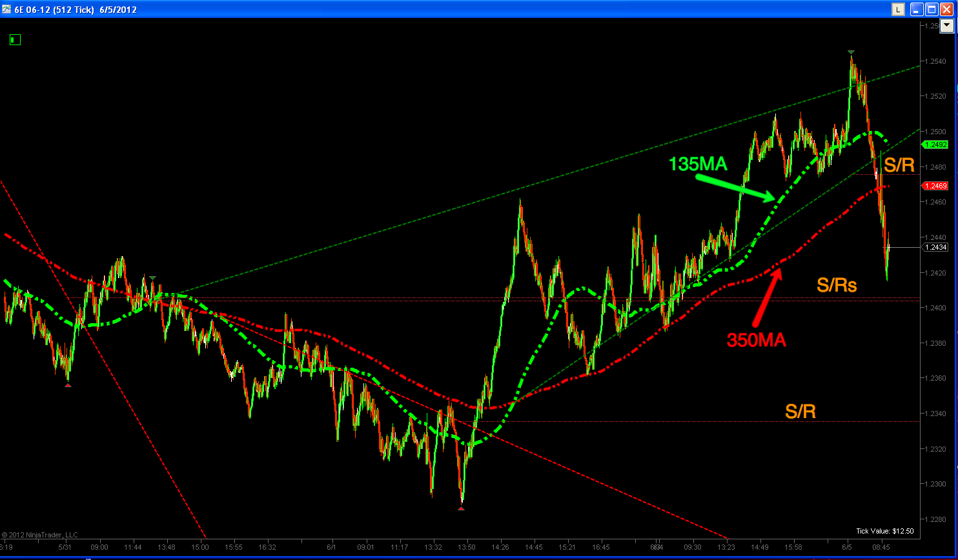Click the 09:00 time axis label

[99, 547]
